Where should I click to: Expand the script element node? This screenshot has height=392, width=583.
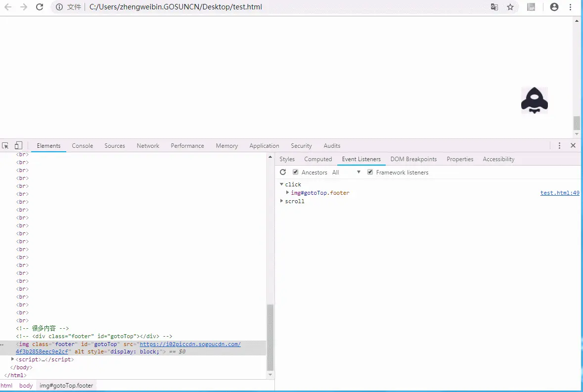13,359
